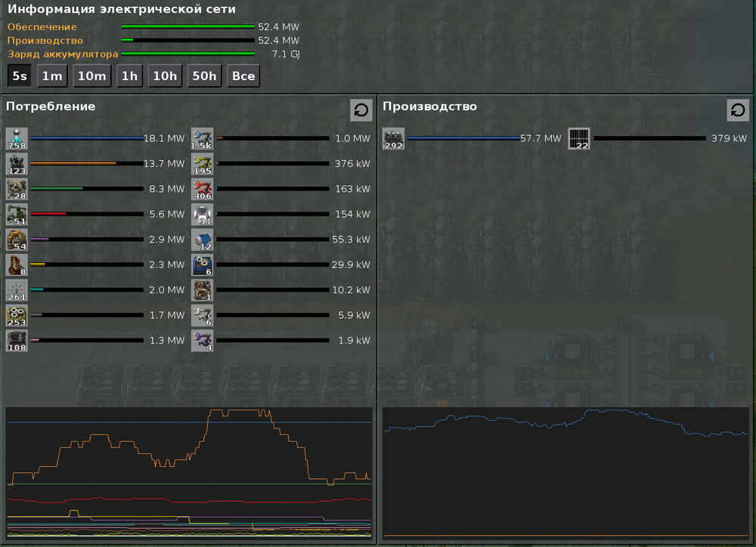Show all-time statistics with Все

[x=243, y=76]
